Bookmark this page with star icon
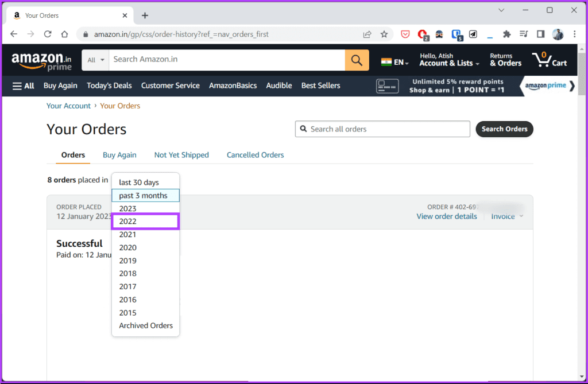This screenshot has width=588, height=384. point(384,34)
